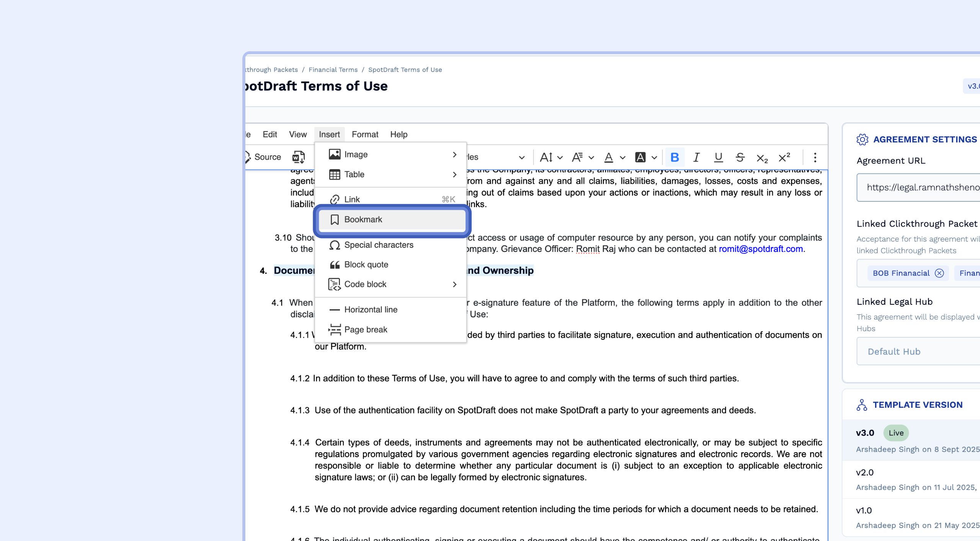Toggle Underline formatting button
This screenshot has height=541, width=980.
[718, 157]
